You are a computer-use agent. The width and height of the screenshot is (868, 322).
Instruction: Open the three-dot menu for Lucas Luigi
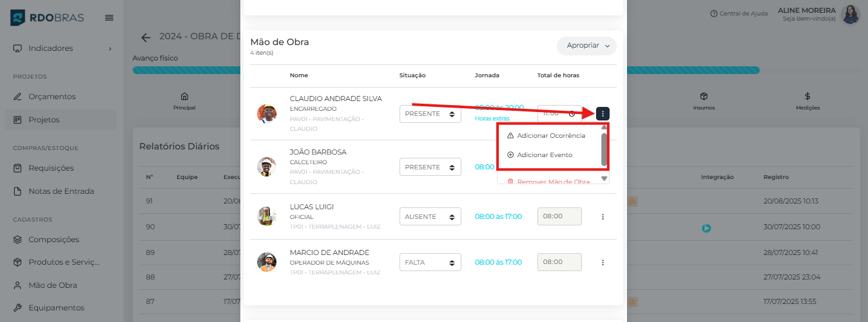(x=603, y=217)
